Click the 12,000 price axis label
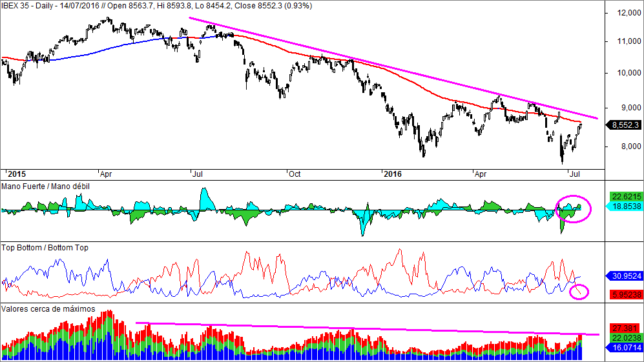The image size is (644, 362). click(x=628, y=13)
